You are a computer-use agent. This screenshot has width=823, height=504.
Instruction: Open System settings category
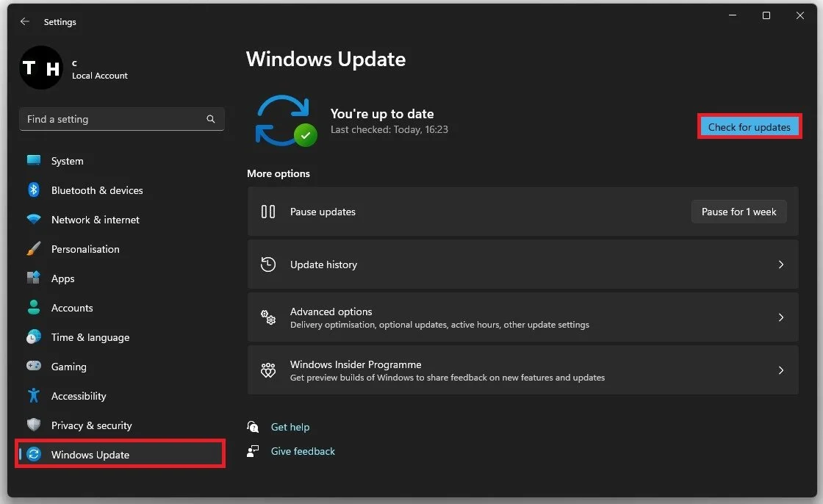coord(122,161)
